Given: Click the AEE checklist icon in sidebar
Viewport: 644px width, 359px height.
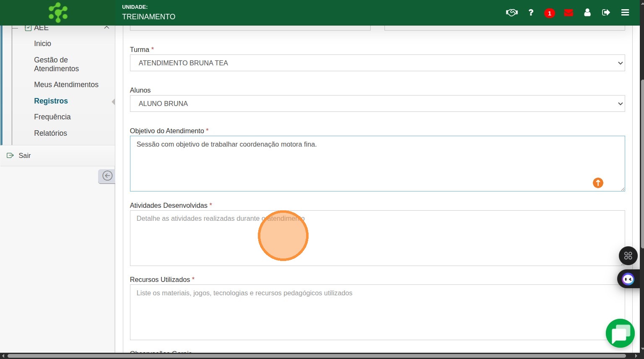Looking at the screenshot, I should (x=28, y=28).
